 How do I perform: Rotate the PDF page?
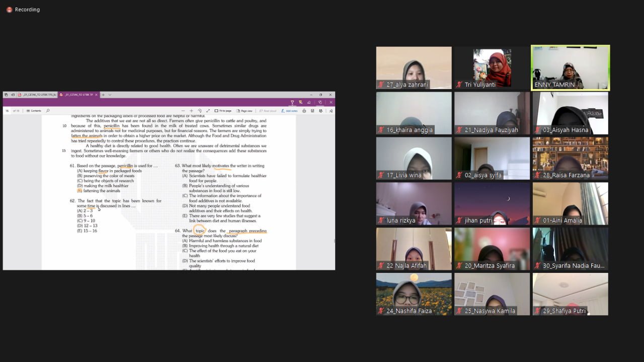tap(200, 111)
